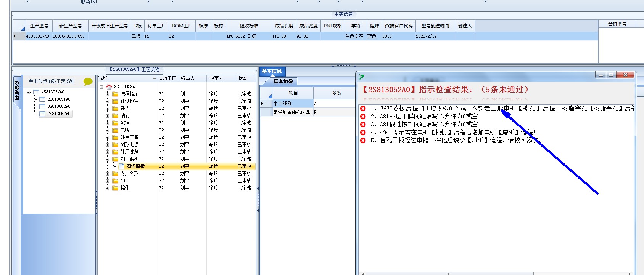Expand the 棕化 node
The height and width of the screenshot is (275, 644).
pos(108,188)
